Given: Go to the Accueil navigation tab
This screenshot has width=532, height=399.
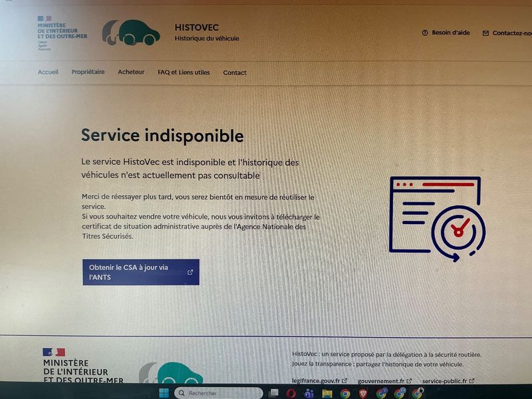Looking at the screenshot, I should (48, 72).
